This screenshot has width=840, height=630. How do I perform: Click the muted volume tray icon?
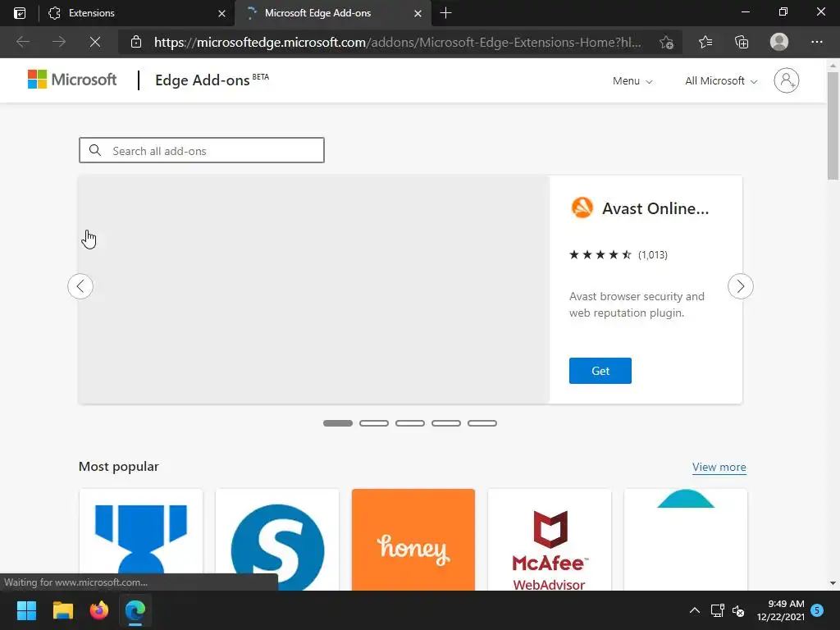[738, 610]
